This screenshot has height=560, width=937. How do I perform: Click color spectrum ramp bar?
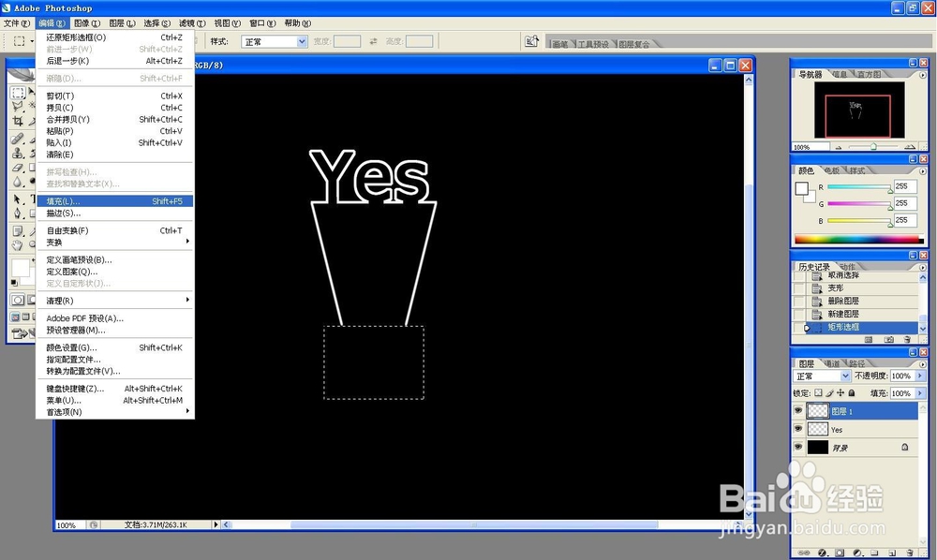(x=858, y=240)
